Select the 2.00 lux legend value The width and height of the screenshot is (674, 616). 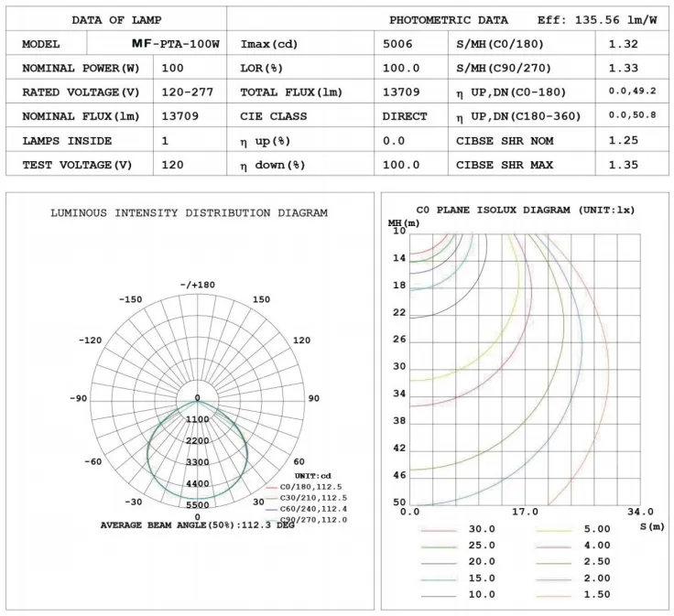click(x=597, y=578)
